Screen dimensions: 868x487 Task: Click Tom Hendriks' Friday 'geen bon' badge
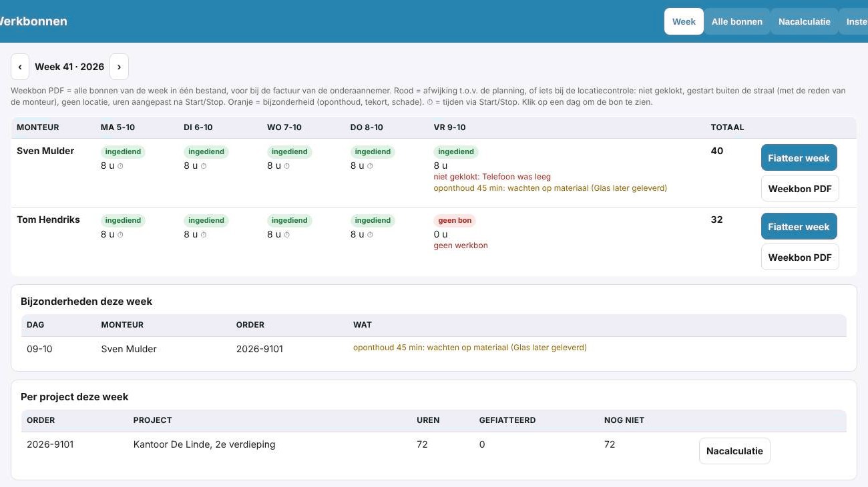click(x=455, y=220)
